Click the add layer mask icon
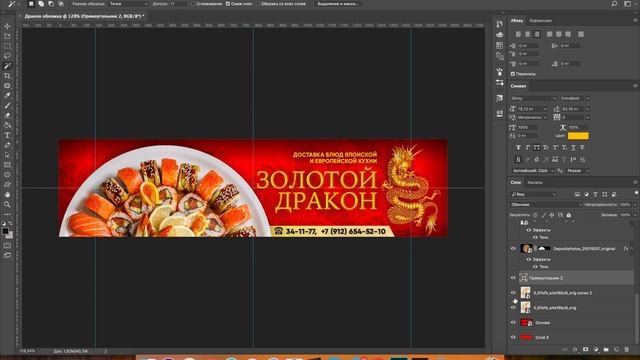The width and height of the screenshot is (640, 360). 586,349
